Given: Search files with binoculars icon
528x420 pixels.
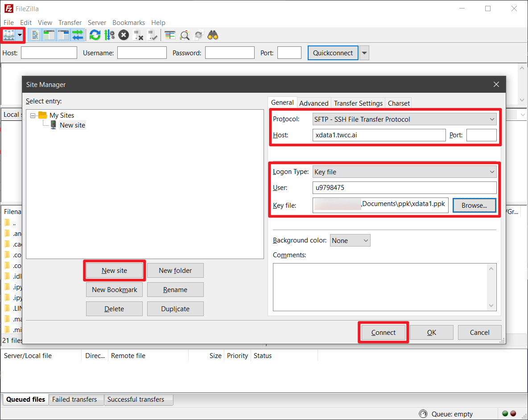Looking at the screenshot, I should point(213,35).
